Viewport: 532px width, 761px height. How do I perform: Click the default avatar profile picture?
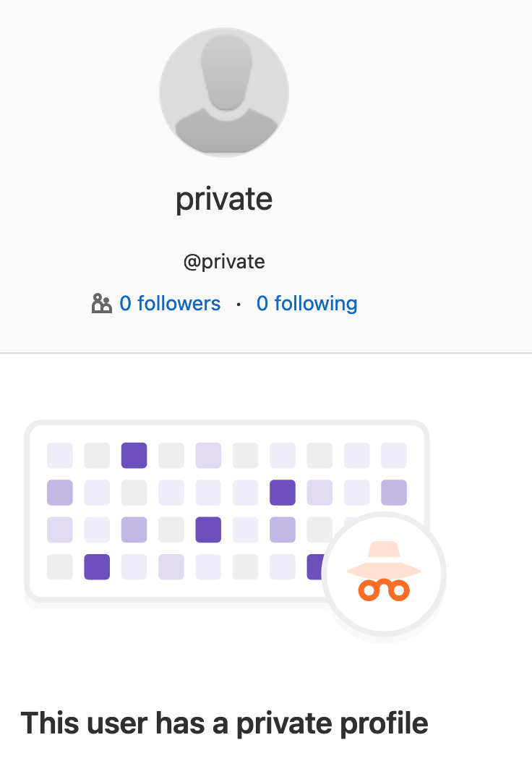pos(224,92)
